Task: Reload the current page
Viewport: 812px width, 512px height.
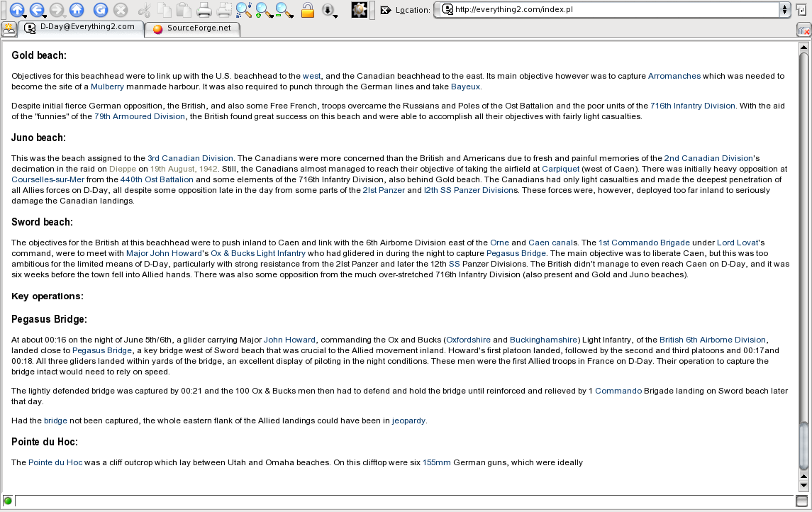Action: [101, 9]
